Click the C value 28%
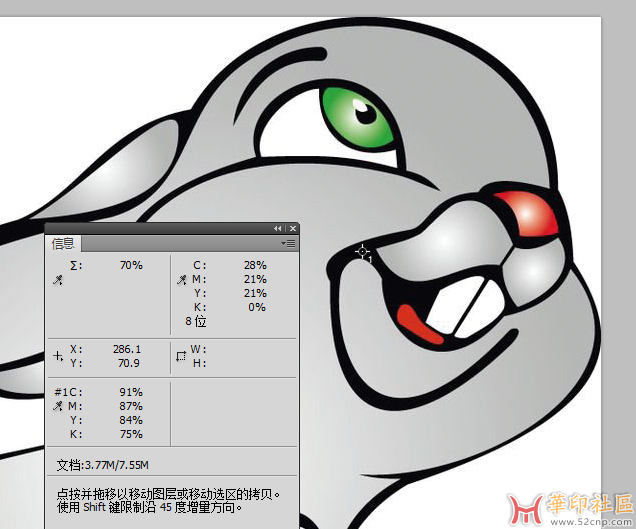This screenshot has height=529, width=636. (x=255, y=265)
